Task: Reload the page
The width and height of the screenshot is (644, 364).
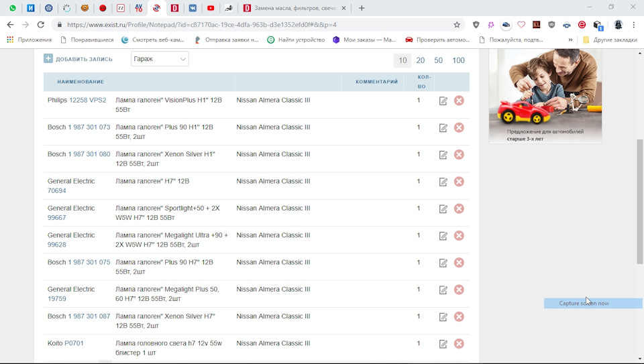Action: (x=41, y=25)
